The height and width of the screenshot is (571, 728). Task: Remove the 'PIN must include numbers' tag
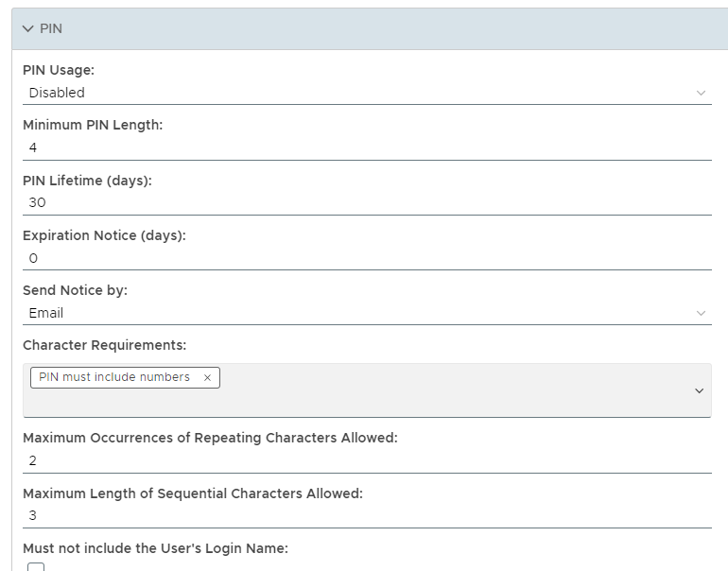(208, 377)
